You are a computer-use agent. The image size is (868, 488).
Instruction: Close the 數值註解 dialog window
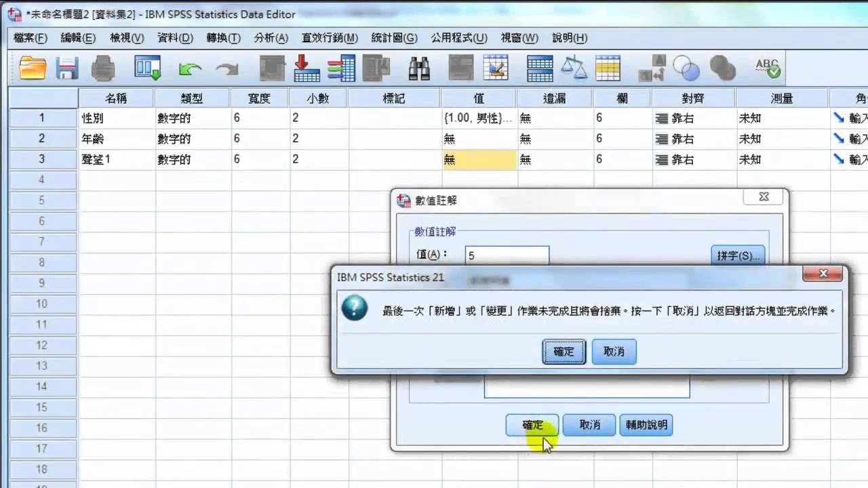click(764, 197)
